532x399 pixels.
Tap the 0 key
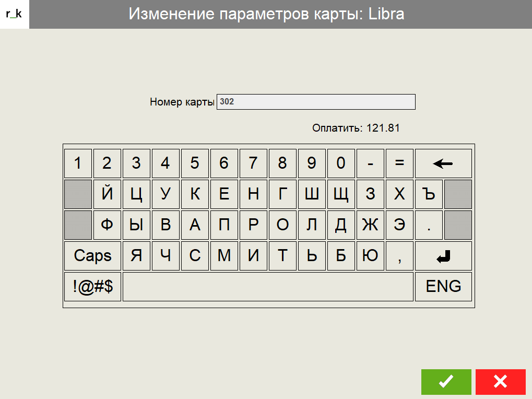tap(341, 163)
